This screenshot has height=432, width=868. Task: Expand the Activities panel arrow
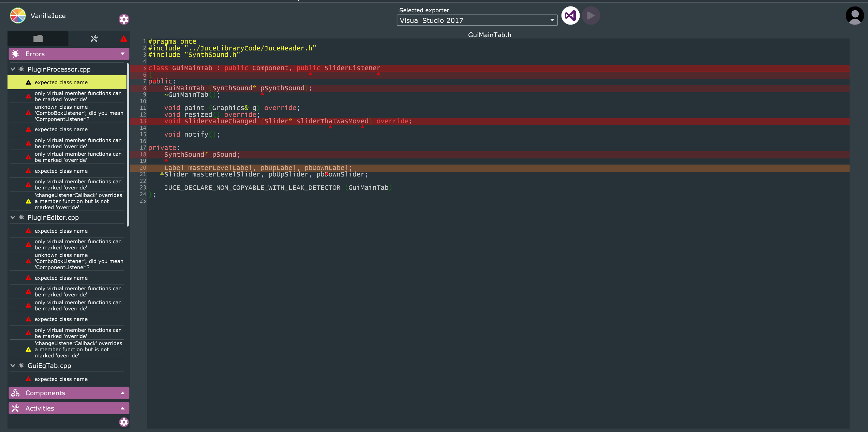pyautogui.click(x=123, y=408)
